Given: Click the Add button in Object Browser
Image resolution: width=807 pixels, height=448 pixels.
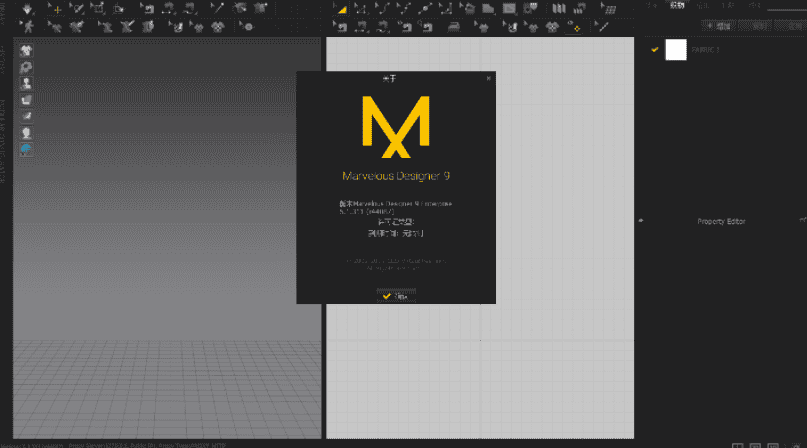Looking at the screenshot, I should [x=718, y=26].
